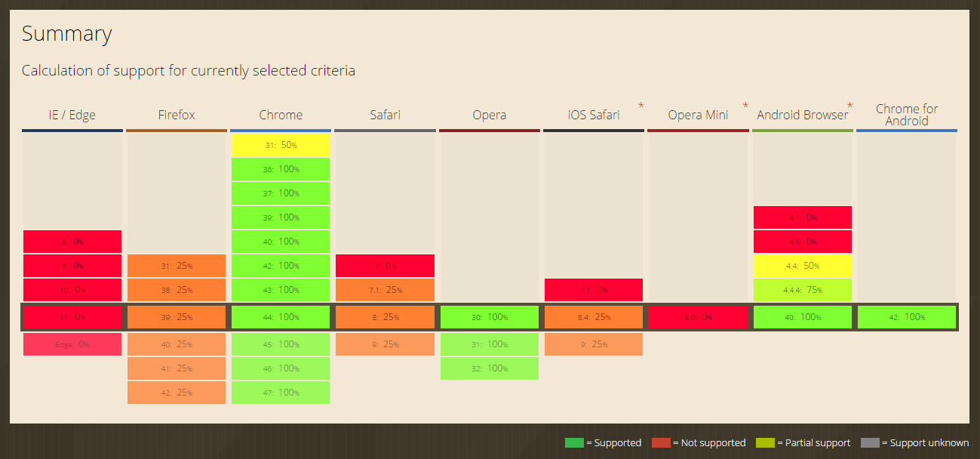Click the asterisk next to Opera Mini
Screen dimensions: 980x459
click(x=745, y=105)
